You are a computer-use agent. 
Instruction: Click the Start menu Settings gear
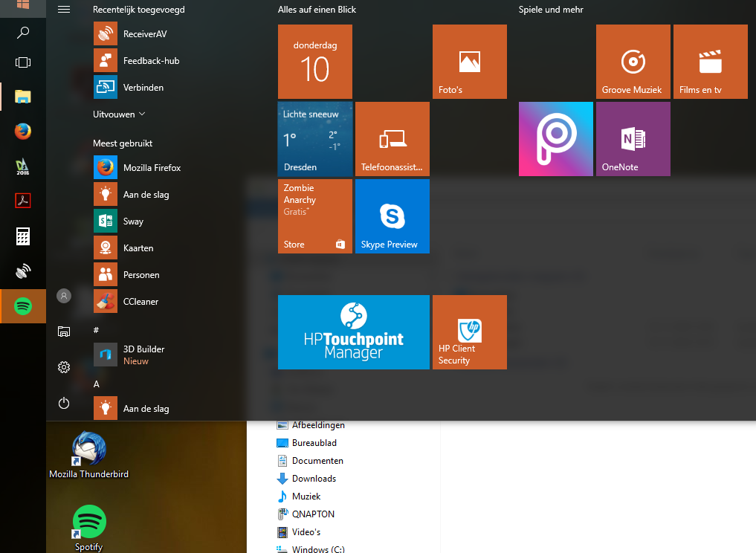[x=64, y=367]
